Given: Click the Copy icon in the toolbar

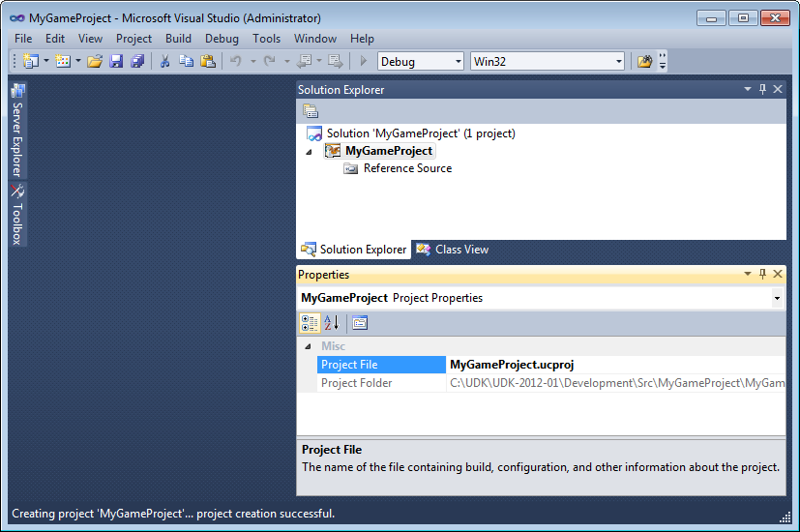Looking at the screenshot, I should click(x=187, y=61).
